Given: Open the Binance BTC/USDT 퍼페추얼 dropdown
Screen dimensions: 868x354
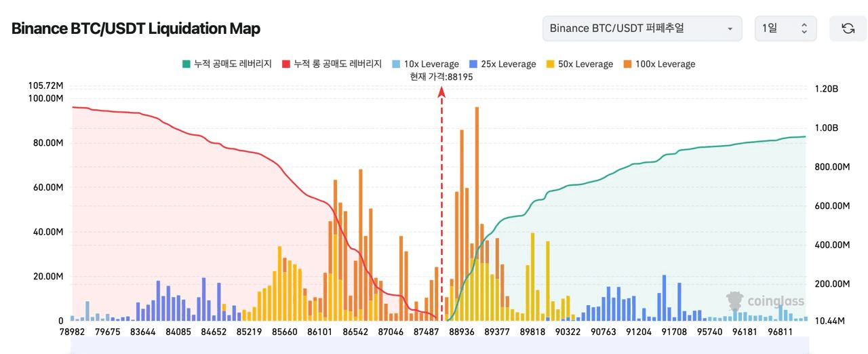Looking at the screenshot, I should click(x=642, y=28).
